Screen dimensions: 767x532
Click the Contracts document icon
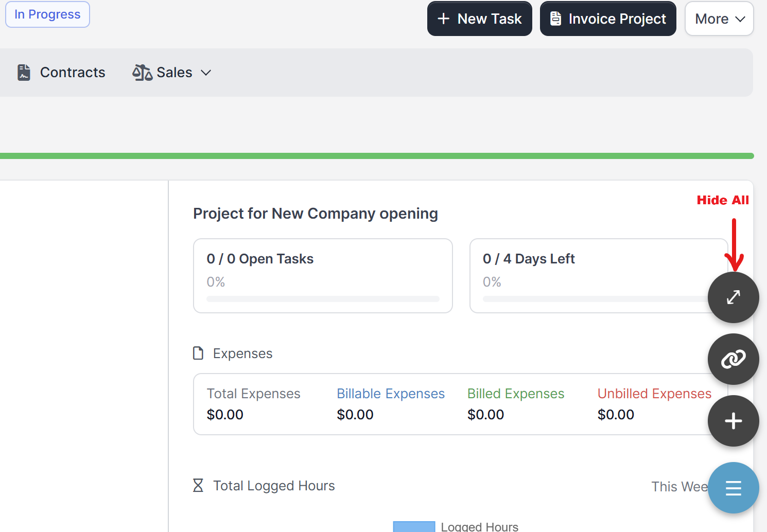24,73
